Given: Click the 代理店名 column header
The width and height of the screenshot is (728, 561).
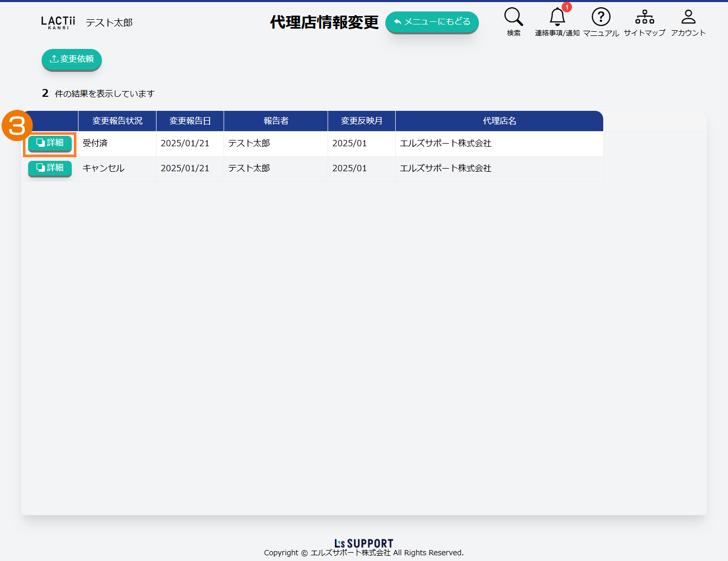Looking at the screenshot, I should pyautogui.click(x=499, y=121).
